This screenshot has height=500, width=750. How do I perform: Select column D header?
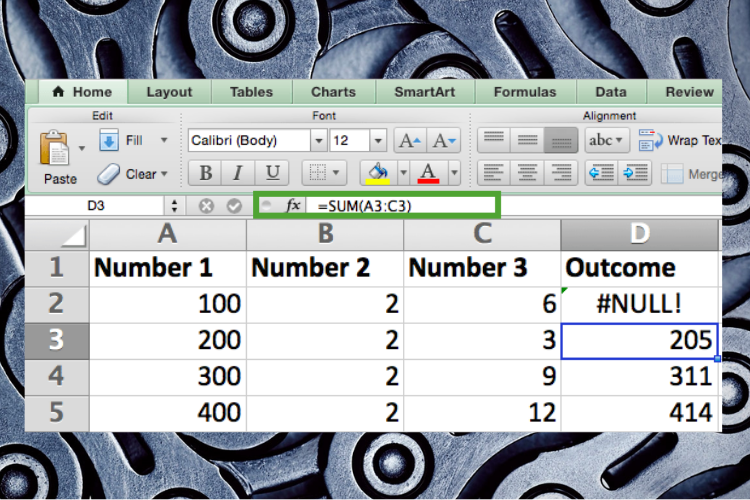640,234
